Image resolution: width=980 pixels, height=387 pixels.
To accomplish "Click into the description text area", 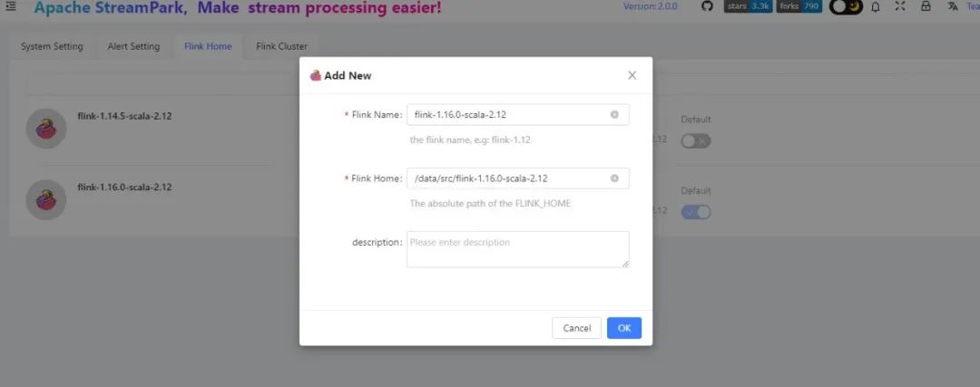I will coord(517,249).
